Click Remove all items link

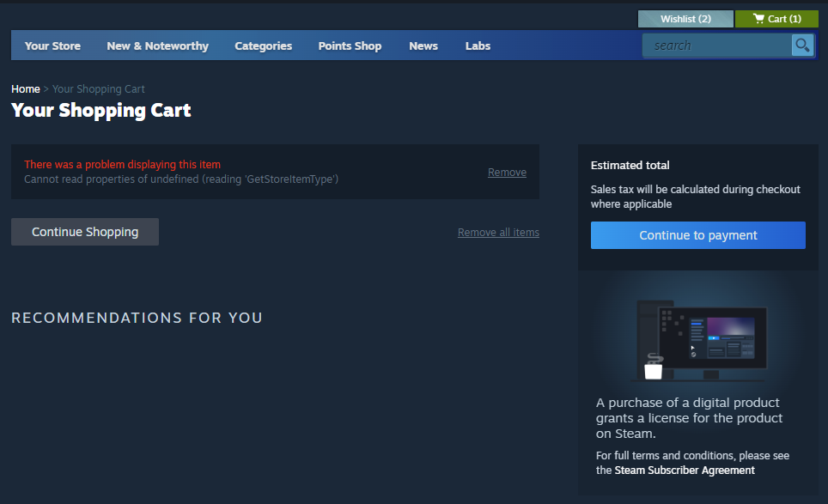pos(498,232)
